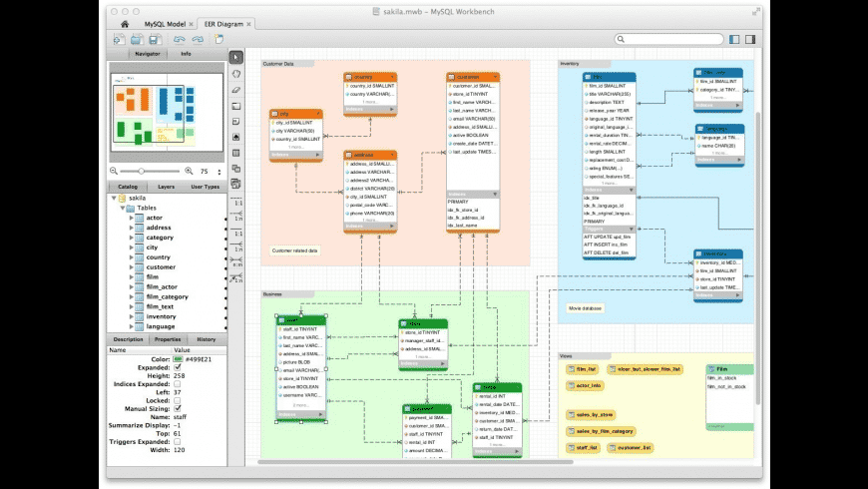
Task: Click the zoom out magnifier icon
Action: (114, 171)
